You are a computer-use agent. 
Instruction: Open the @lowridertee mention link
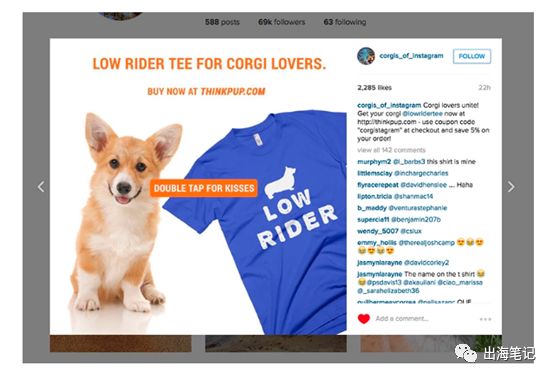click(x=422, y=114)
